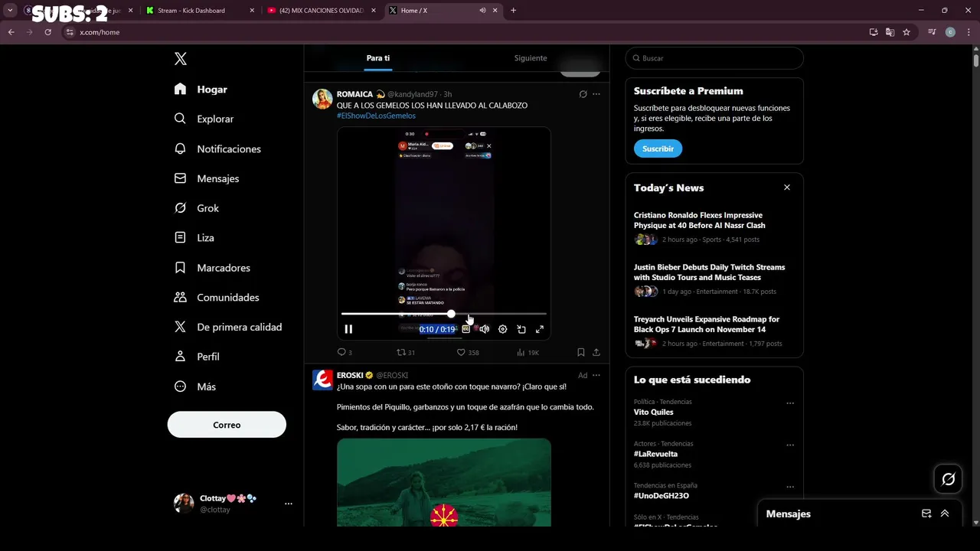This screenshot has width=980, height=551.
Task: Open Cristiano Ronaldo Flexes Impressive Physique story
Action: (699, 220)
